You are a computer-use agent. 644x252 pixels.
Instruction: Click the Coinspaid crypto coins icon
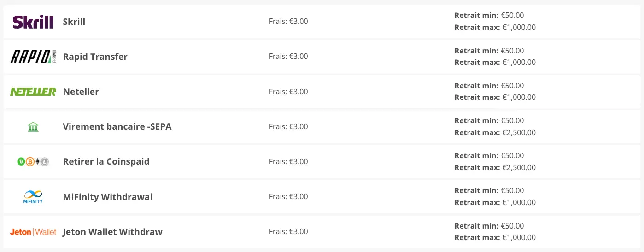[33, 162]
